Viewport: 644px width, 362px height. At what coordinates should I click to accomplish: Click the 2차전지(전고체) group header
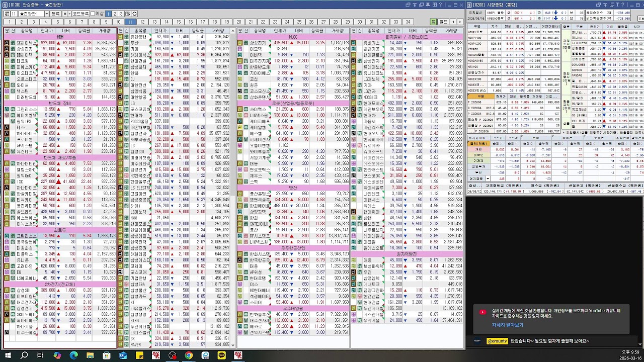click(x=60, y=284)
